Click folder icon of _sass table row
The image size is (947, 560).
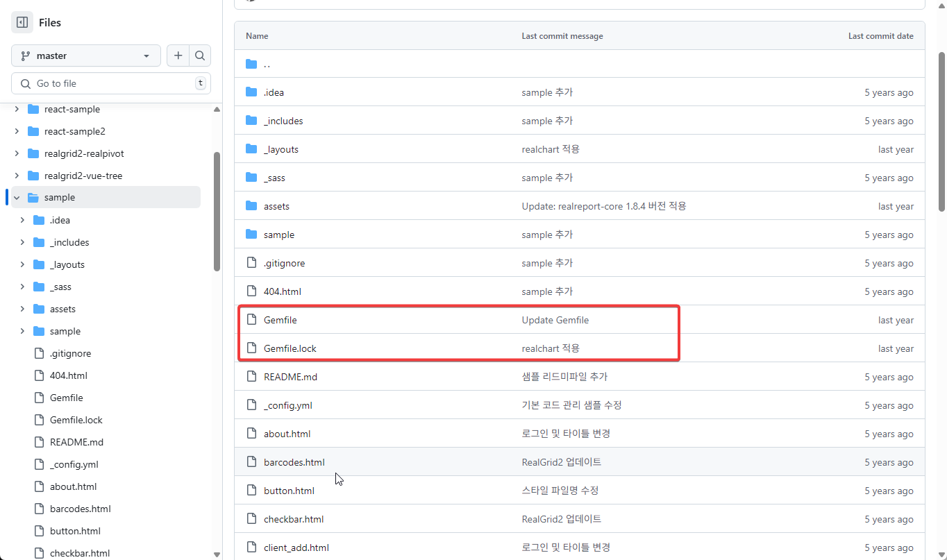[251, 178]
